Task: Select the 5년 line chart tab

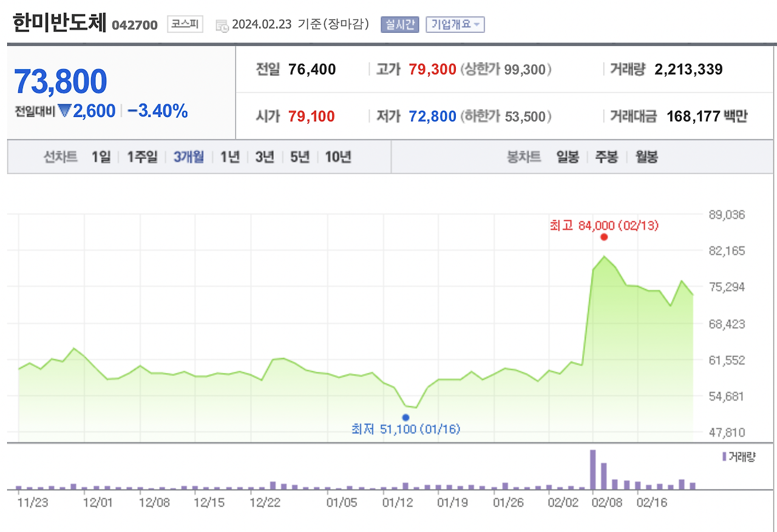Action: click(x=300, y=157)
